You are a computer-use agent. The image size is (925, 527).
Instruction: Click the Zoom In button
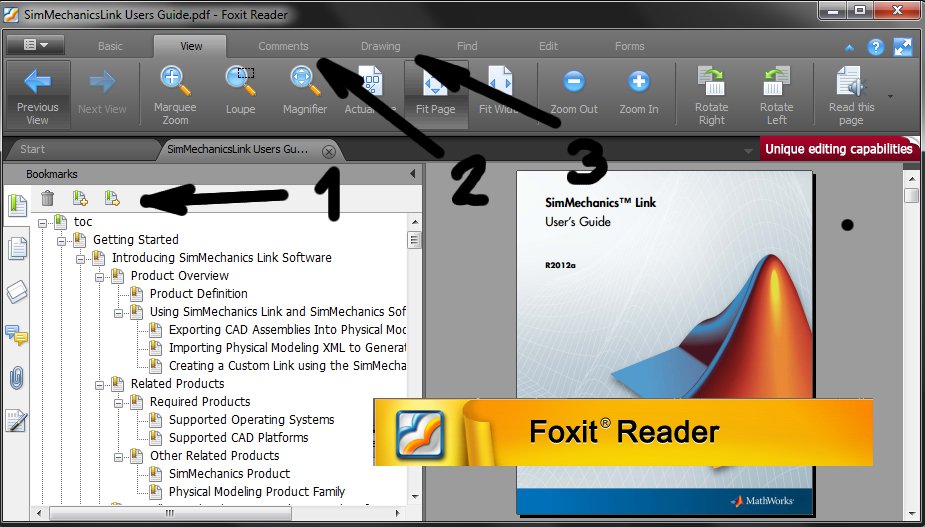(x=639, y=94)
